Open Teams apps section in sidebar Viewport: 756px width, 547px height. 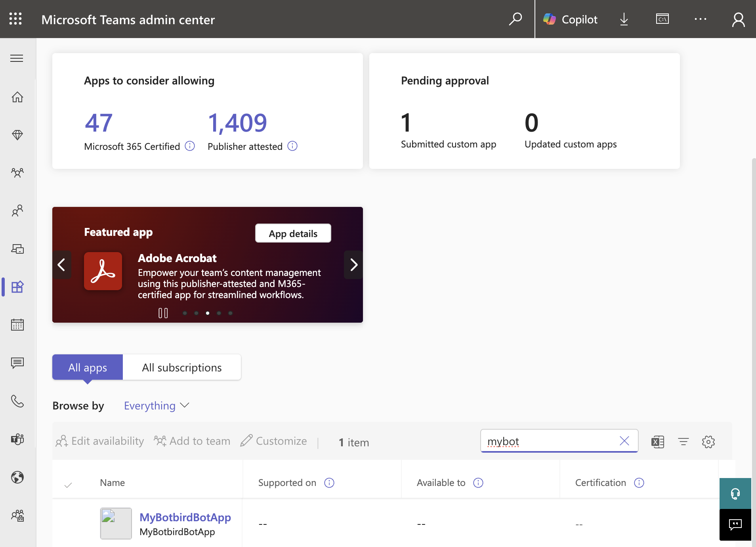(x=17, y=287)
